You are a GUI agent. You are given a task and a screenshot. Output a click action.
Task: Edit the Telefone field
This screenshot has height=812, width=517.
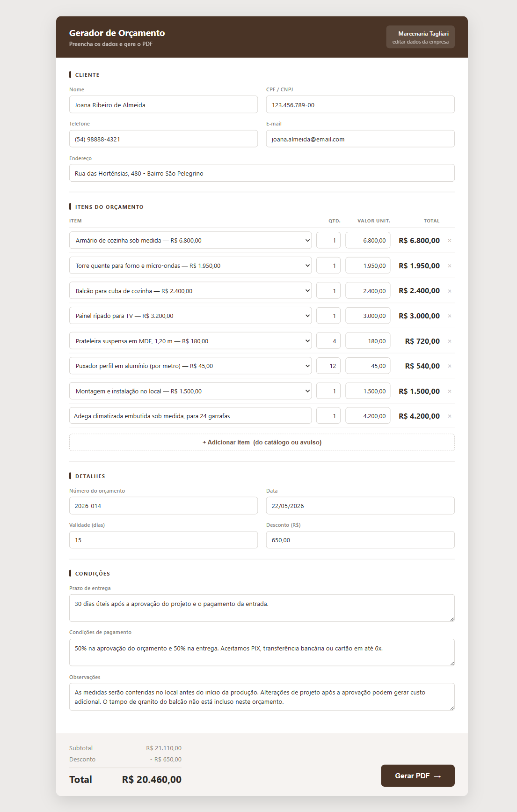163,139
